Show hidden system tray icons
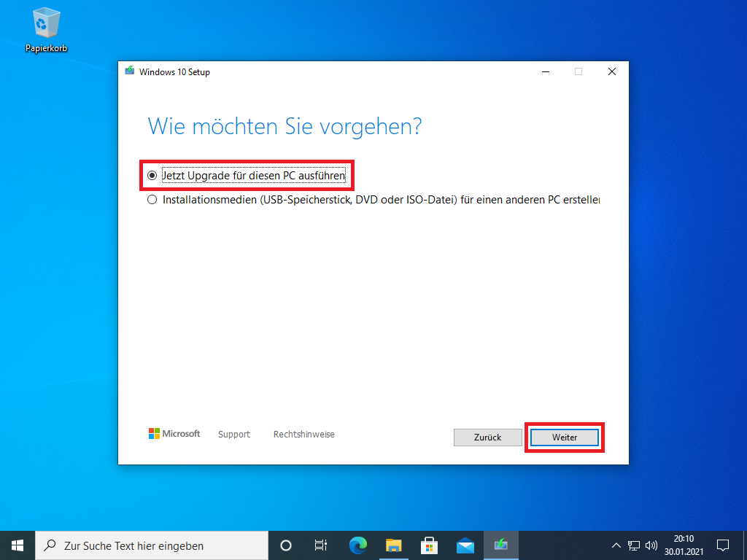Viewport: 747px width, 560px height. coord(616,545)
